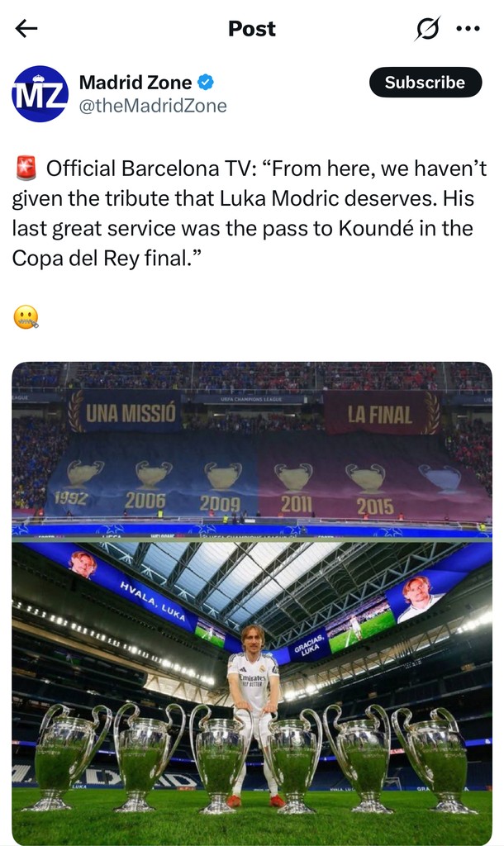Open the three-dot more options menu
Image resolution: width=504 pixels, height=846 pixels.
[x=468, y=29]
